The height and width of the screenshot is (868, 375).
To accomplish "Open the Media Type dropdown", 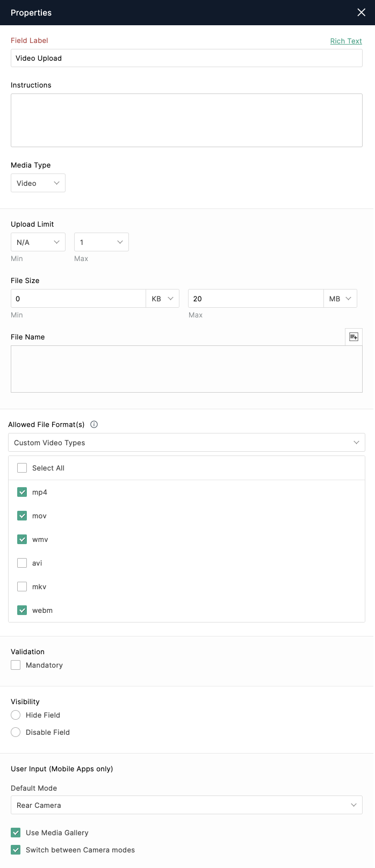I will pyautogui.click(x=38, y=183).
